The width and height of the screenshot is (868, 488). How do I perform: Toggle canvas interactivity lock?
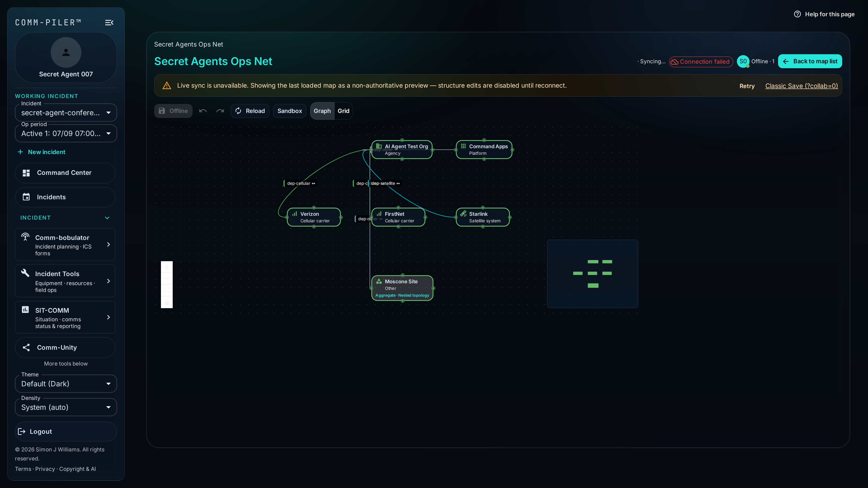(x=167, y=302)
